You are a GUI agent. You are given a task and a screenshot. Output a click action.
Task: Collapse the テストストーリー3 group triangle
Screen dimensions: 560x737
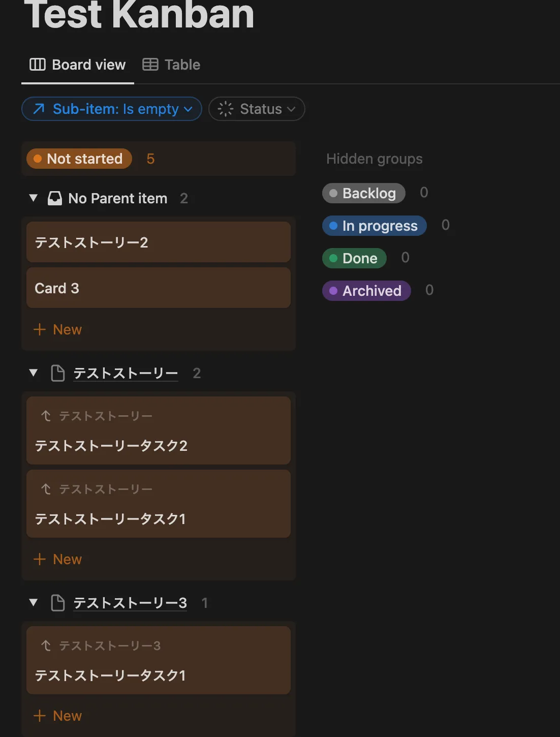coord(34,602)
